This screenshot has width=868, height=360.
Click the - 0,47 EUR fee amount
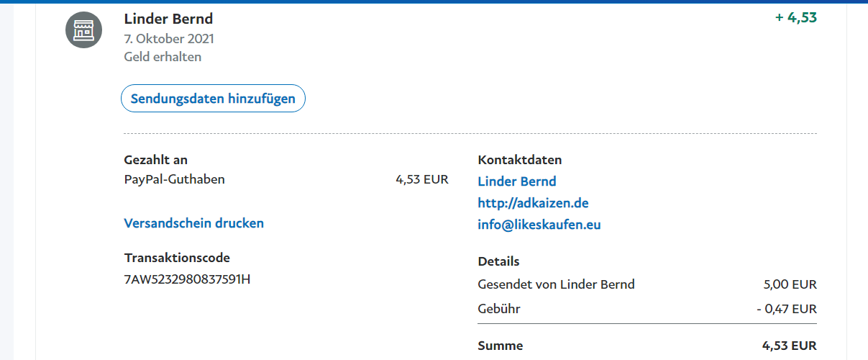[787, 310]
